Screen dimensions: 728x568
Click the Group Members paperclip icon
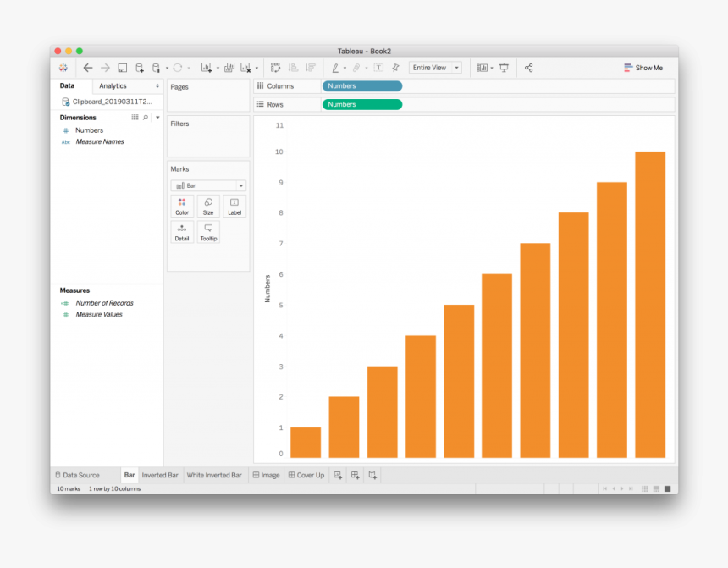(356, 68)
